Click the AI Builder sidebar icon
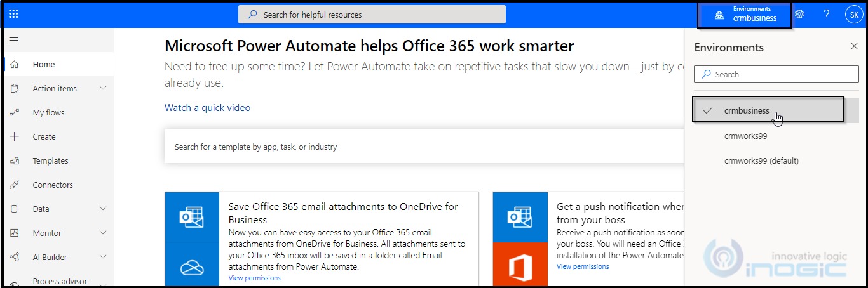The width and height of the screenshot is (868, 288). tap(15, 258)
